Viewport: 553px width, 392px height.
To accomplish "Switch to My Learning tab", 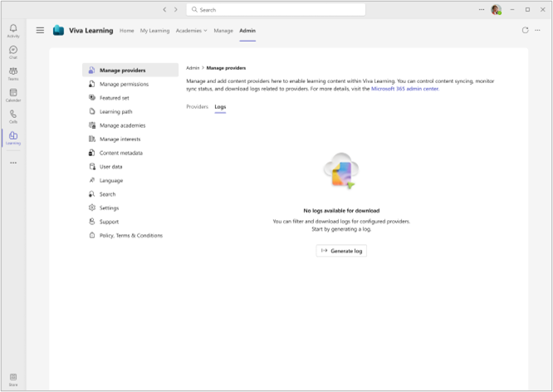I will tap(154, 31).
